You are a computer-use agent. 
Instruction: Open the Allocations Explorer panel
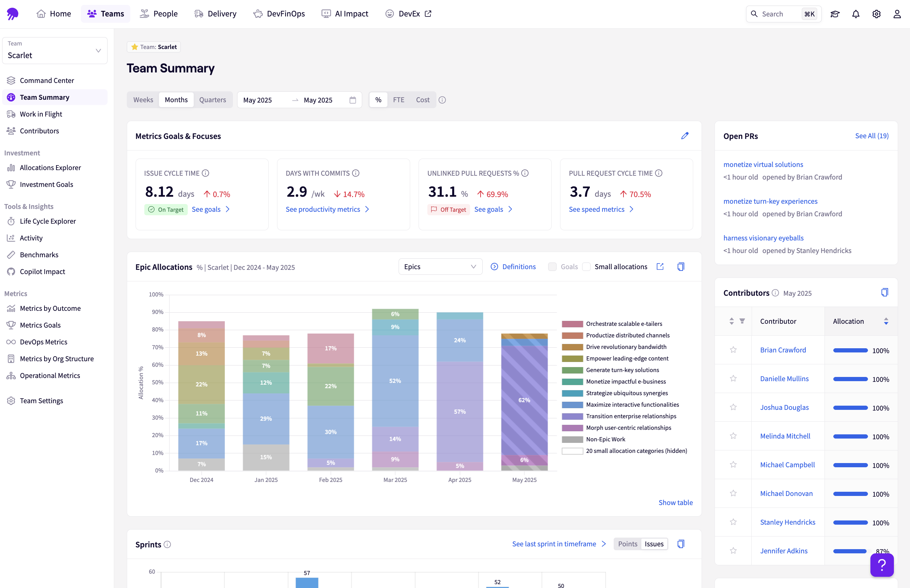[x=50, y=167]
